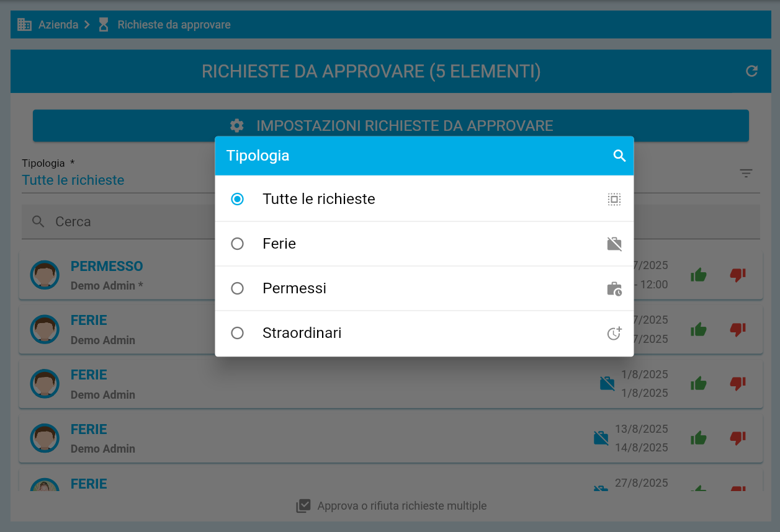This screenshot has width=780, height=532.
Task: Open the search within the Tipologia dialog
Action: coord(619,156)
